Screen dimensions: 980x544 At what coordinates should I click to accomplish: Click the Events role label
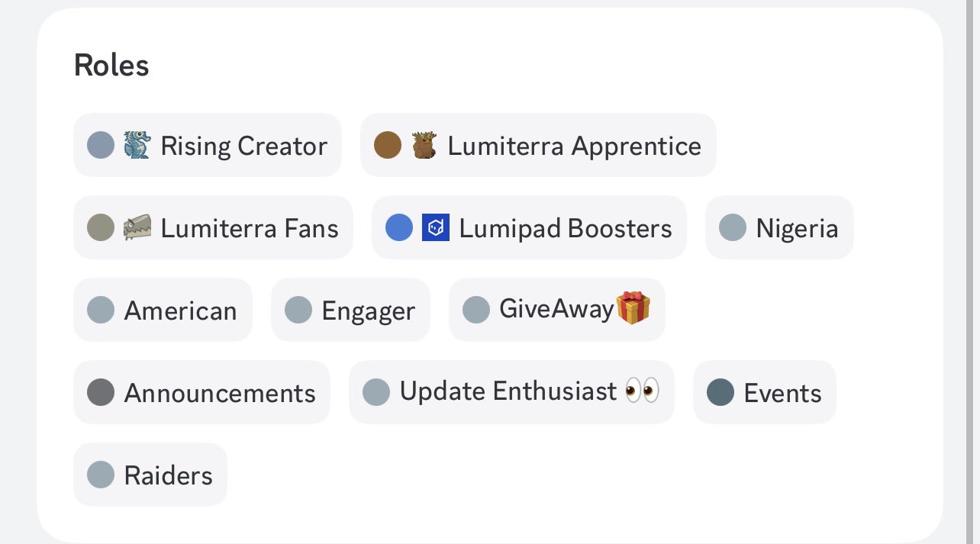click(x=782, y=393)
